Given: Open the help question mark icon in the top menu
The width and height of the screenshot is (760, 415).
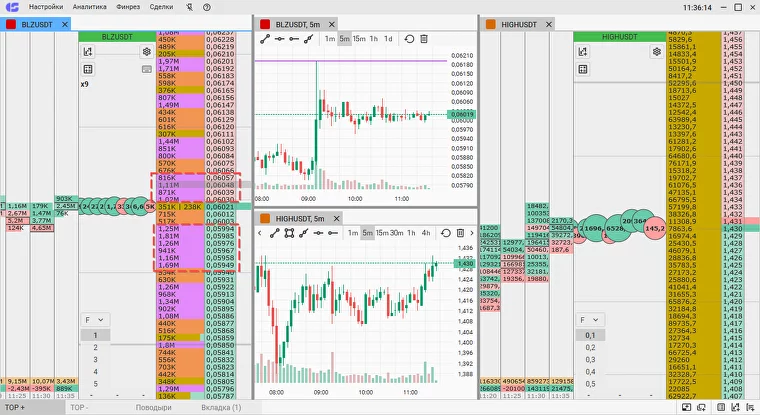Looking at the screenshot, I should click(207, 7).
